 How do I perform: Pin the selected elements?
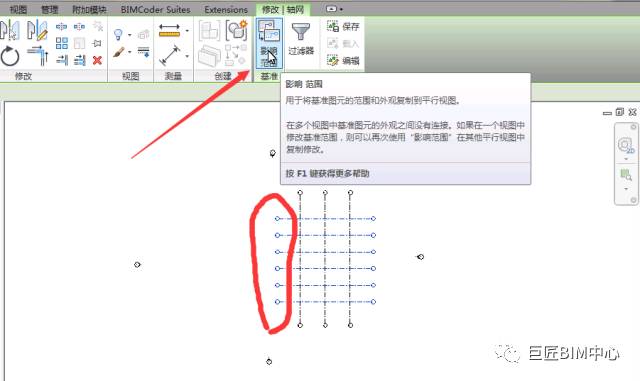97,43
